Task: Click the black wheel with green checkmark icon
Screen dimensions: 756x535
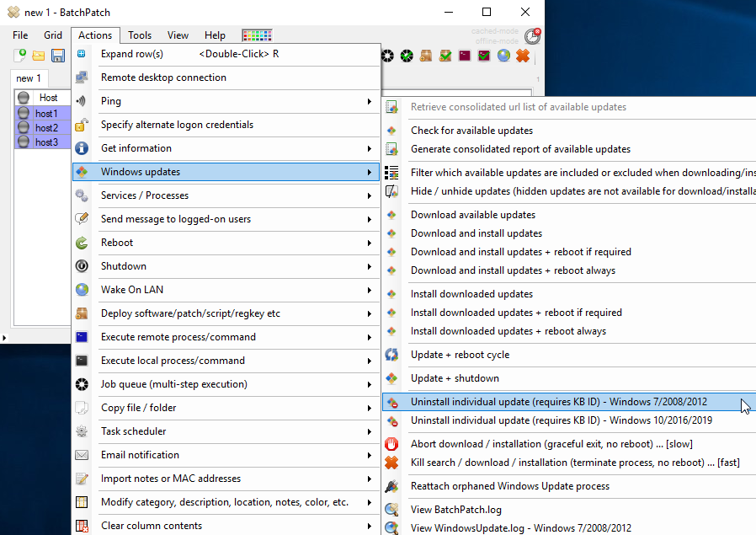Action: tap(407, 56)
